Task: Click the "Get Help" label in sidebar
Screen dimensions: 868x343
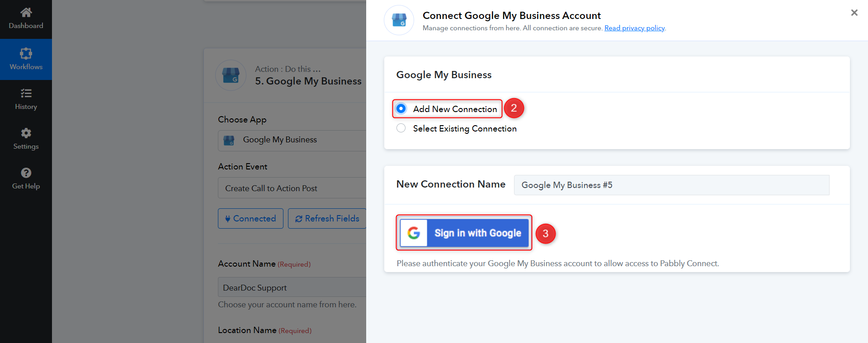Action: coord(26,186)
